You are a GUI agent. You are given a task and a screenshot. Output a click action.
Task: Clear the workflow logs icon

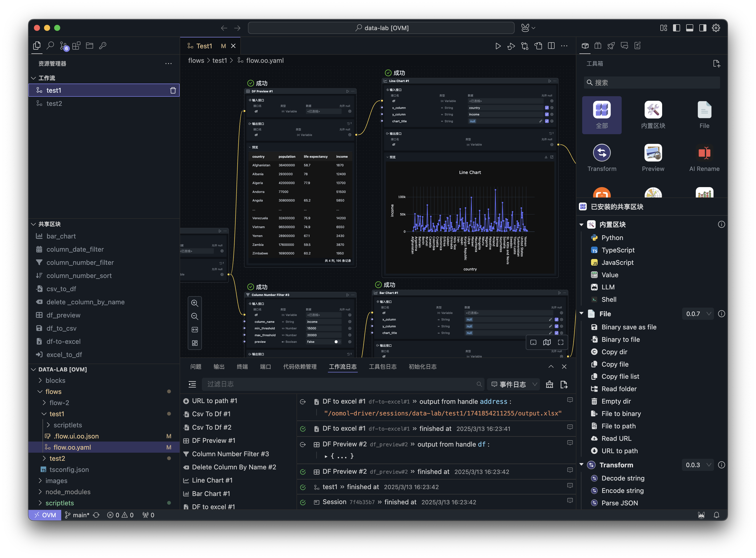549,384
